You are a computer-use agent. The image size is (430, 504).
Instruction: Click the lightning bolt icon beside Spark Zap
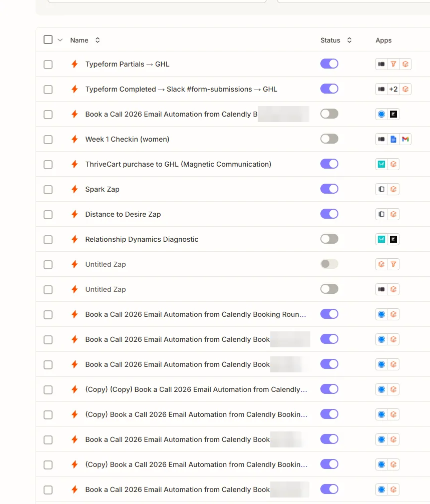coord(75,189)
